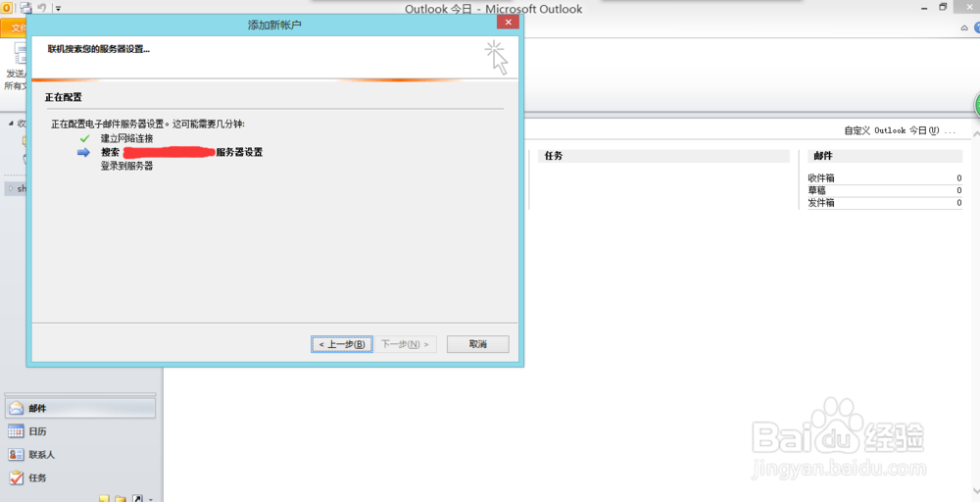Click the 草稿 drafts link
This screenshot has height=502, width=980.
816,190
